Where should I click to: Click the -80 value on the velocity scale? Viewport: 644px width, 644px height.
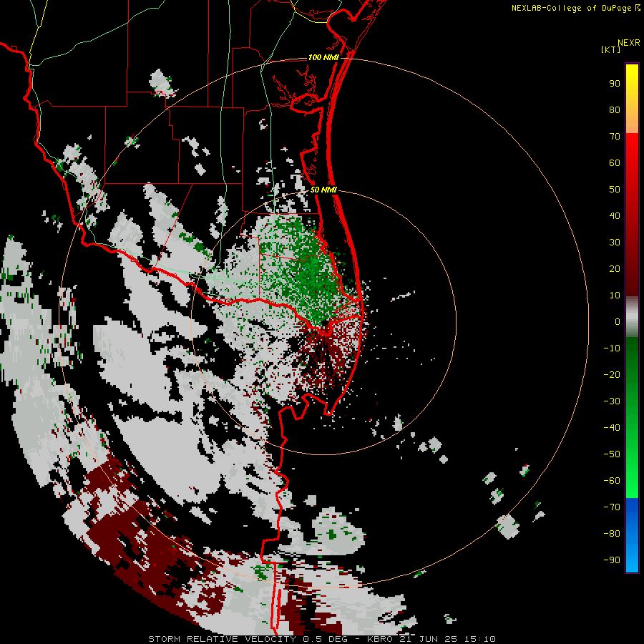pos(612,534)
